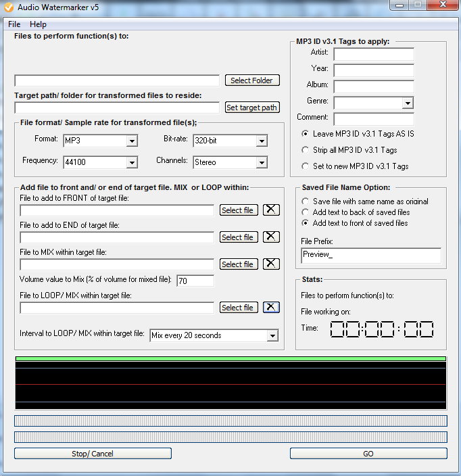Choose Save file with same name as original
The width and height of the screenshot is (461, 476).
point(306,201)
